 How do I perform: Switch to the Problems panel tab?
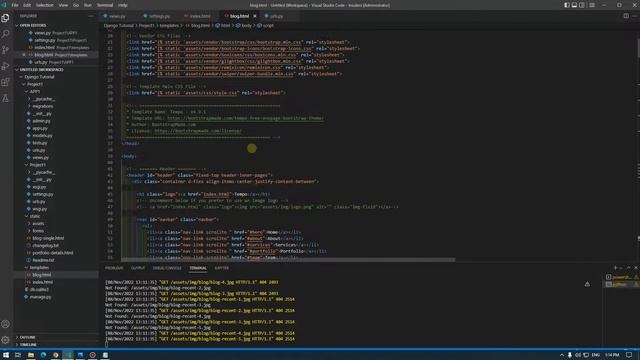(114, 268)
